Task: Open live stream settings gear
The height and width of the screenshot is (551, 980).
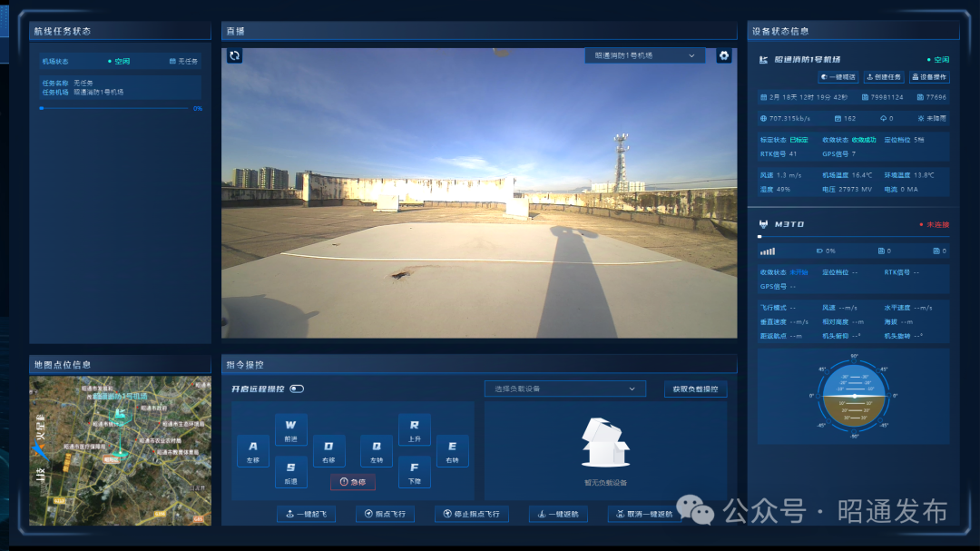Action: (x=724, y=55)
